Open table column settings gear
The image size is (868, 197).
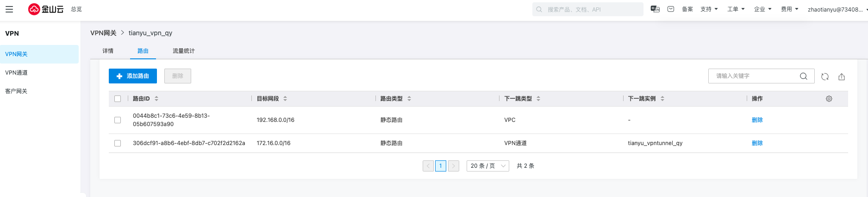coord(829,99)
